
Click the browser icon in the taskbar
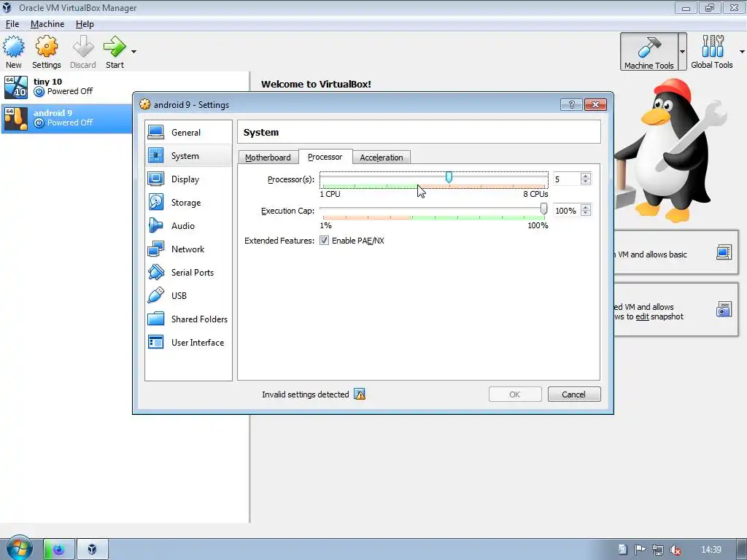59,550
